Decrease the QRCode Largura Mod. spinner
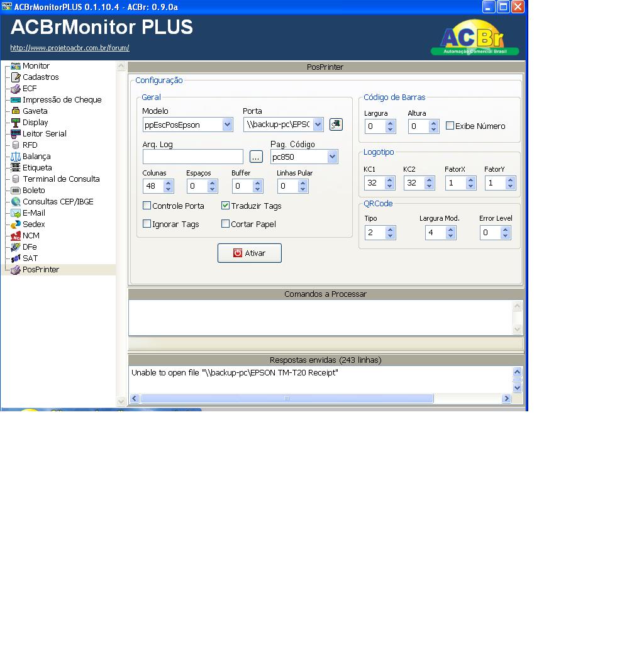Screen dimensions: 644x649 (x=450, y=236)
